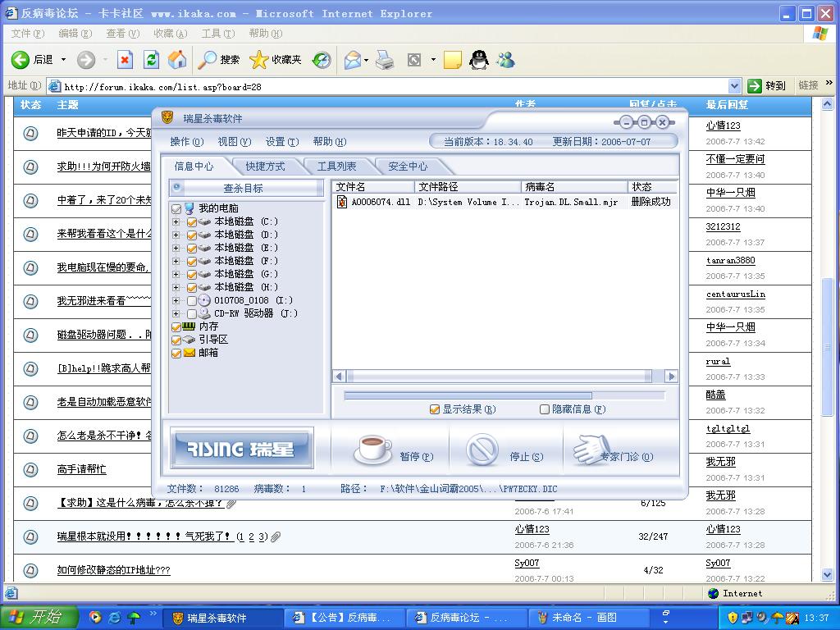
Task: Click the scan progress bar
Action: (504, 395)
